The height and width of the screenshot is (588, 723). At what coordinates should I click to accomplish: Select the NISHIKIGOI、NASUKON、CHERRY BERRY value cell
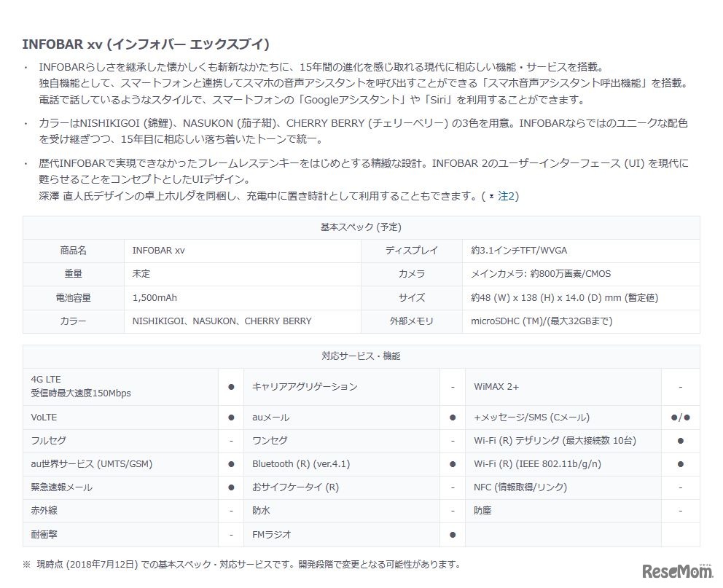(x=243, y=321)
